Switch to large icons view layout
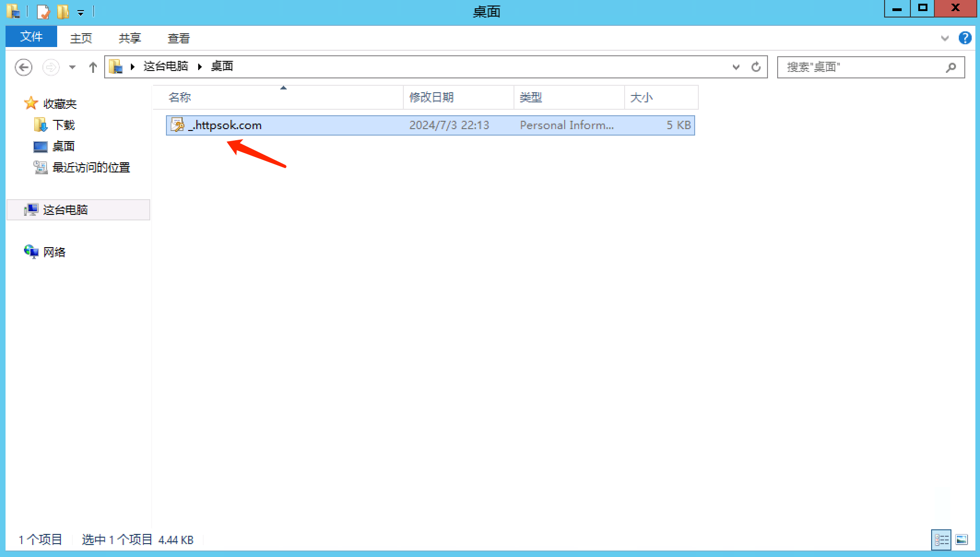 [962, 539]
